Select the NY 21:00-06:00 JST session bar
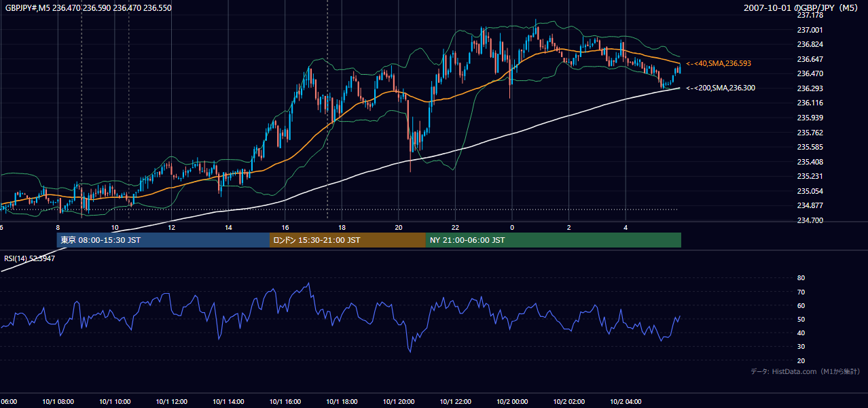868x408 pixels. coord(554,240)
